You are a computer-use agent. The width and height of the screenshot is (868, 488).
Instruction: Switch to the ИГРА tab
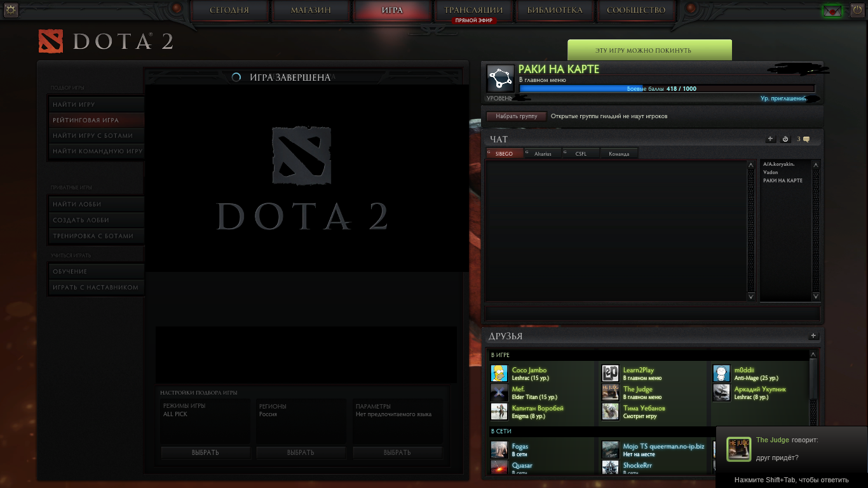click(392, 10)
